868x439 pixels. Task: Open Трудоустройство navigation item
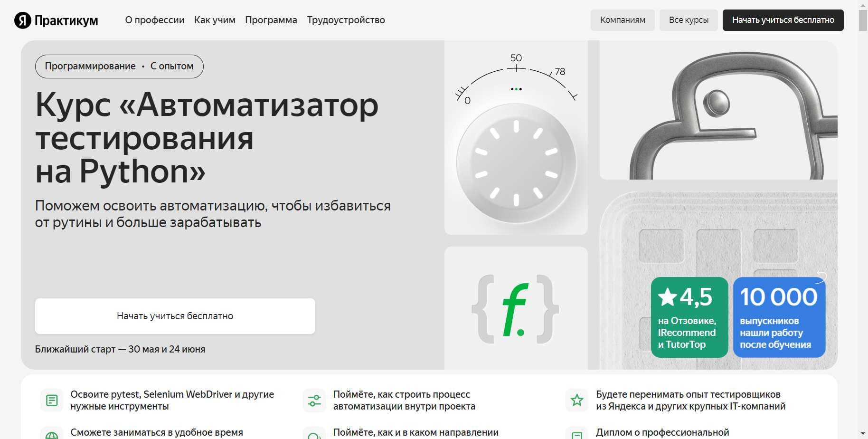(346, 20)
